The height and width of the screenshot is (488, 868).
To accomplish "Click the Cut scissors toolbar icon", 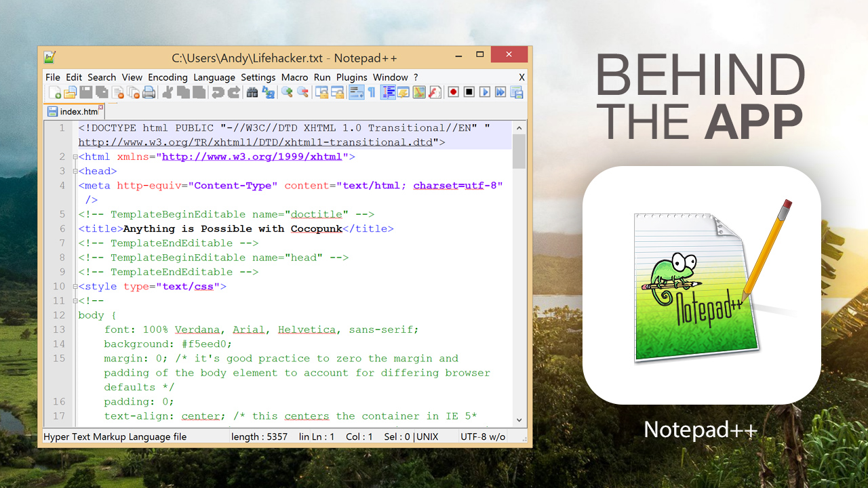I will pos(167,92).
